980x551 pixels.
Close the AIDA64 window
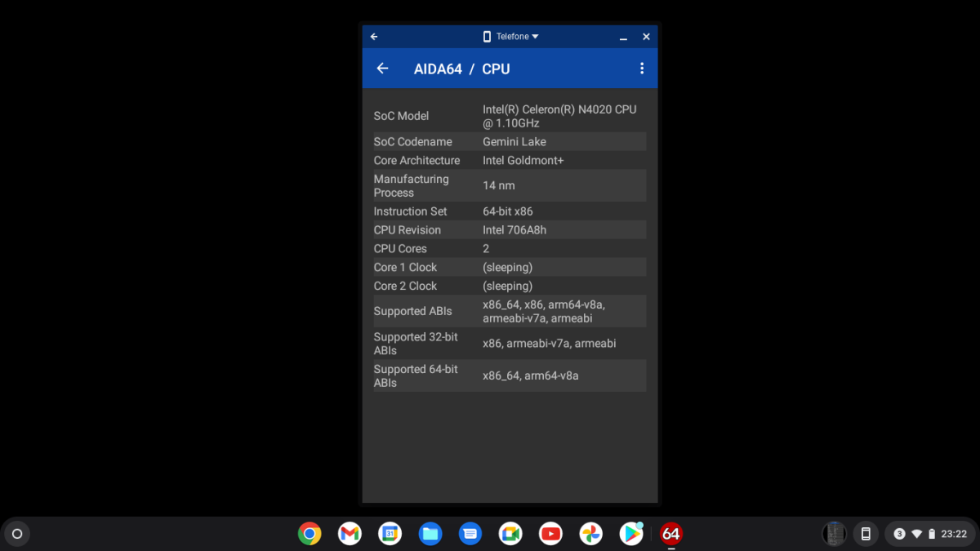646,37
